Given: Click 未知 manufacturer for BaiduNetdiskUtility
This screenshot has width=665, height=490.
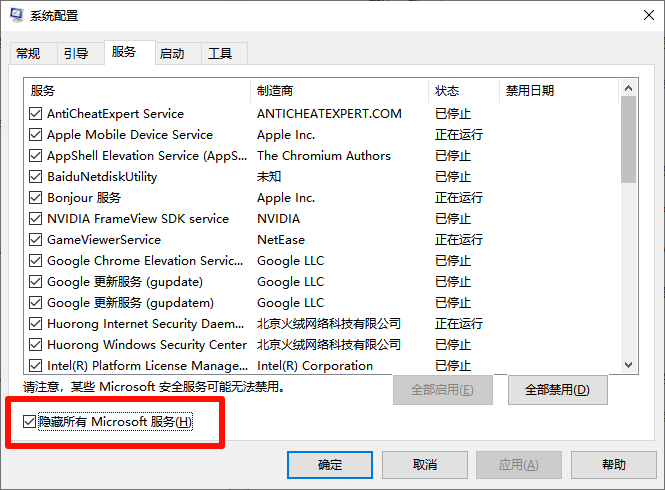Looking at the screenshot, I should click(269, 176).
